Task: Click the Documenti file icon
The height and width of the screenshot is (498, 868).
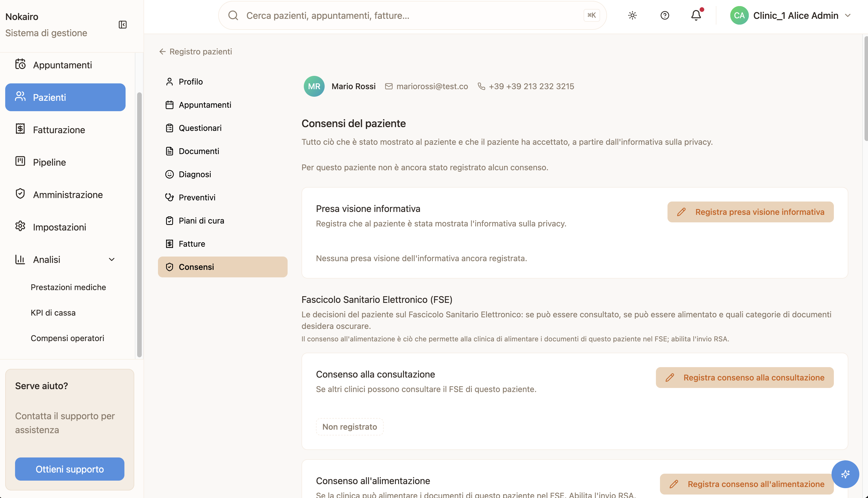Action: (x=170, y=151)
